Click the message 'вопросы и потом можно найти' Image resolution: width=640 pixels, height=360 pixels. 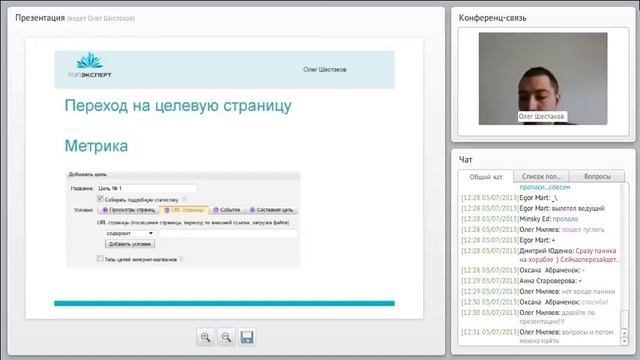pyautogui.click(x=567, y=336)
